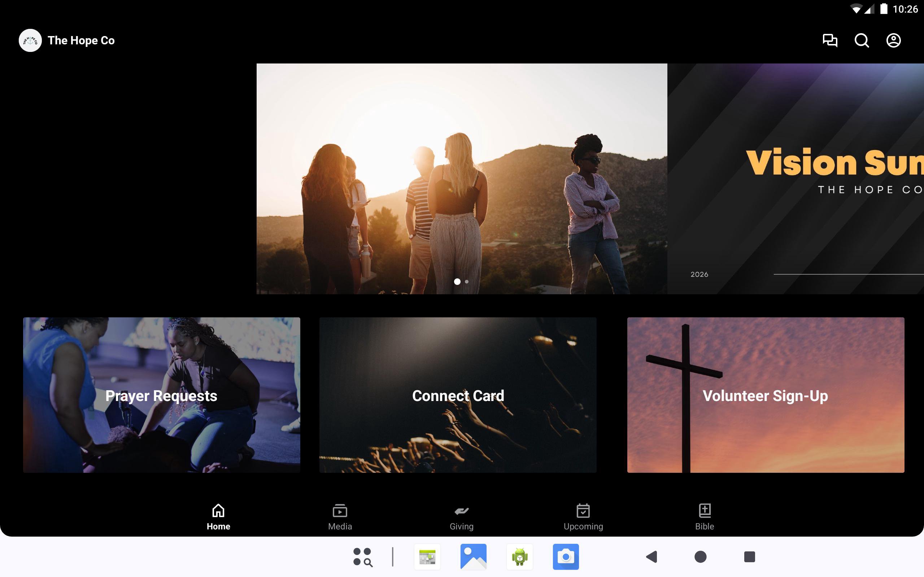Open the Giving tab
The height and width of the screenshot is (577, 924).
pyautogui.click(x=461, y=517)
